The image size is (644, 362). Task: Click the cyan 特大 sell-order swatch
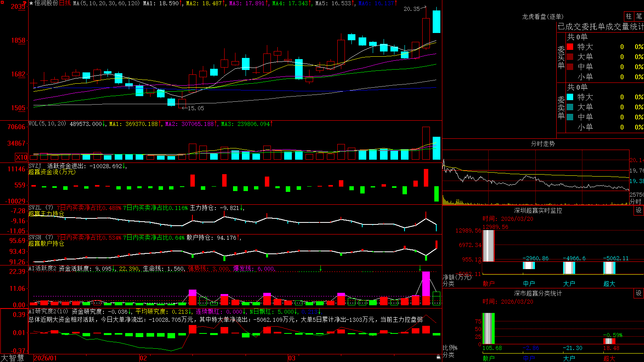pyautogui.click(x=570, y=97)
